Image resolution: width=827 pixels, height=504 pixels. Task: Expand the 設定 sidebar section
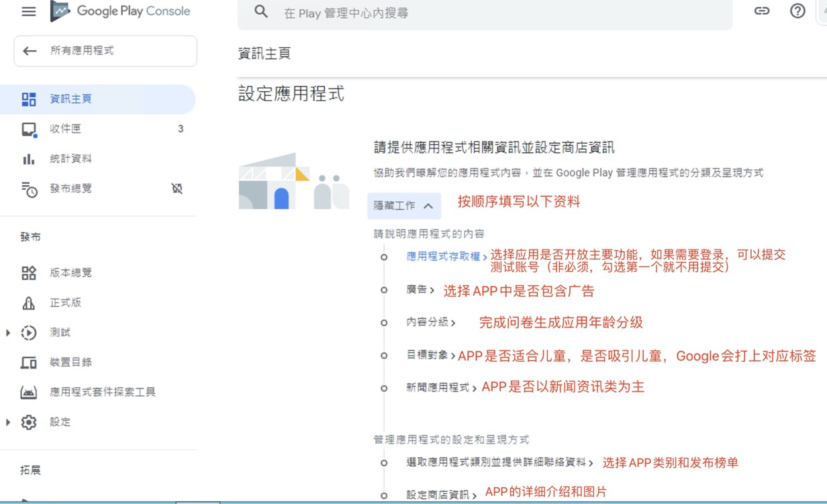(8, 422)
